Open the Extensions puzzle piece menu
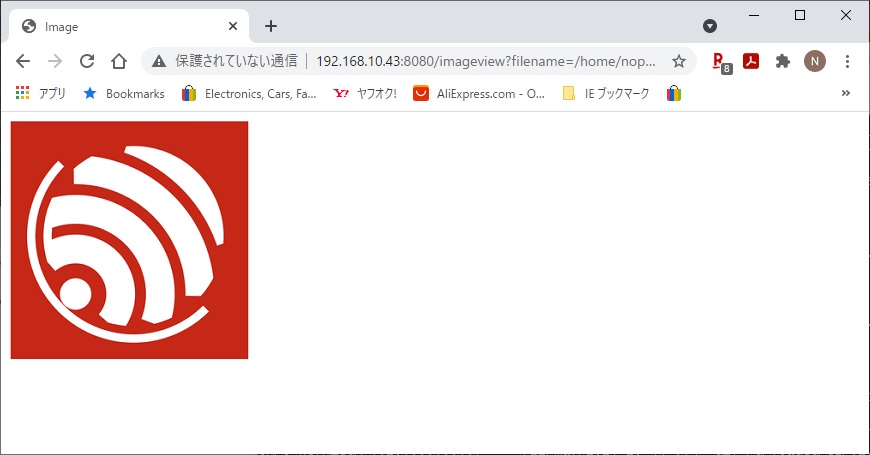870x455 pixels. coord(783,61)
